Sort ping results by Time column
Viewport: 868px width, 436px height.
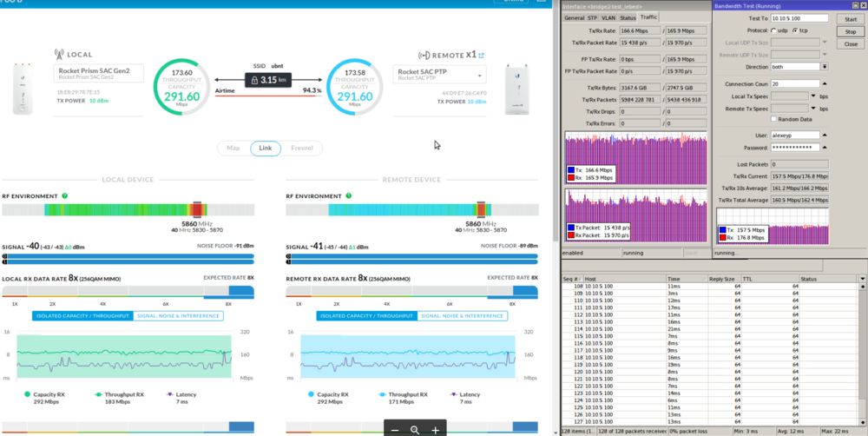[687, 279]
